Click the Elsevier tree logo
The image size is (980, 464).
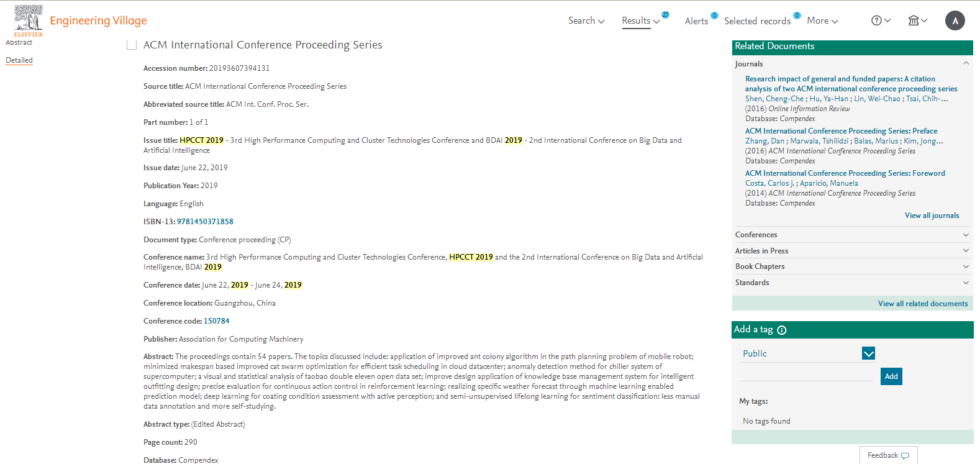(29, 20)
